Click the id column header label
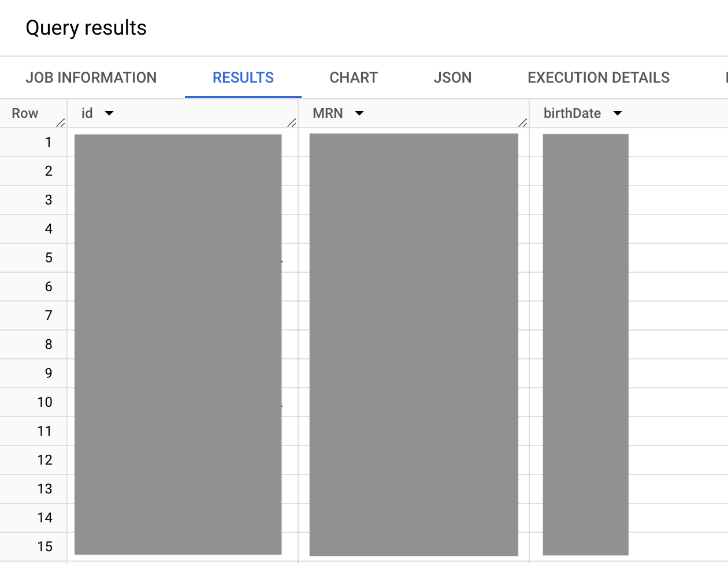Image resolution: width=728 pixels, height=564 pixels. (87, 113)
